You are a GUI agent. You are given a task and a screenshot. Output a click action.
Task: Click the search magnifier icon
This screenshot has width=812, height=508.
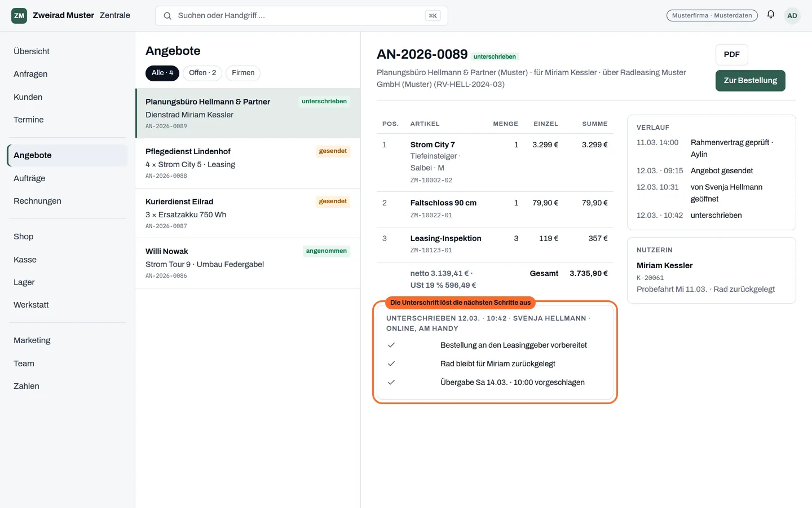coord(167,16)
